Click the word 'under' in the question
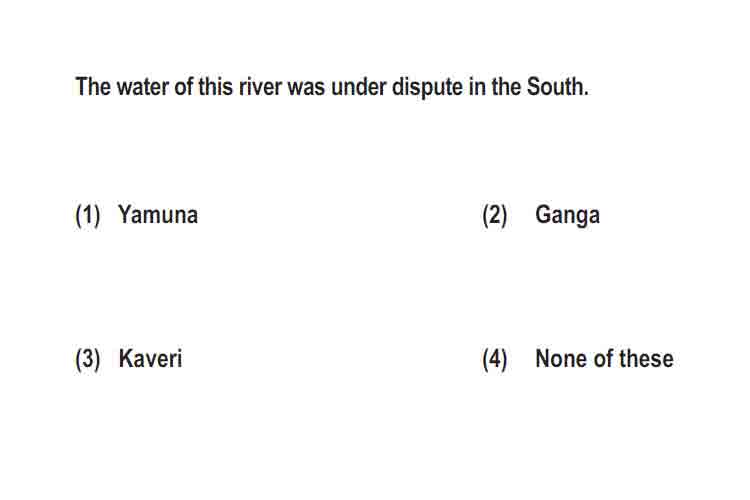 [358, 87]
